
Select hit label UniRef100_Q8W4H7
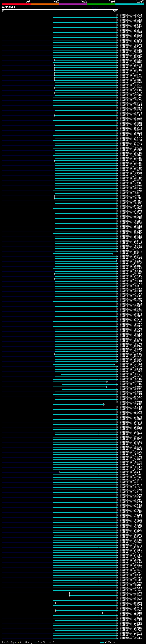coord(131,52)
